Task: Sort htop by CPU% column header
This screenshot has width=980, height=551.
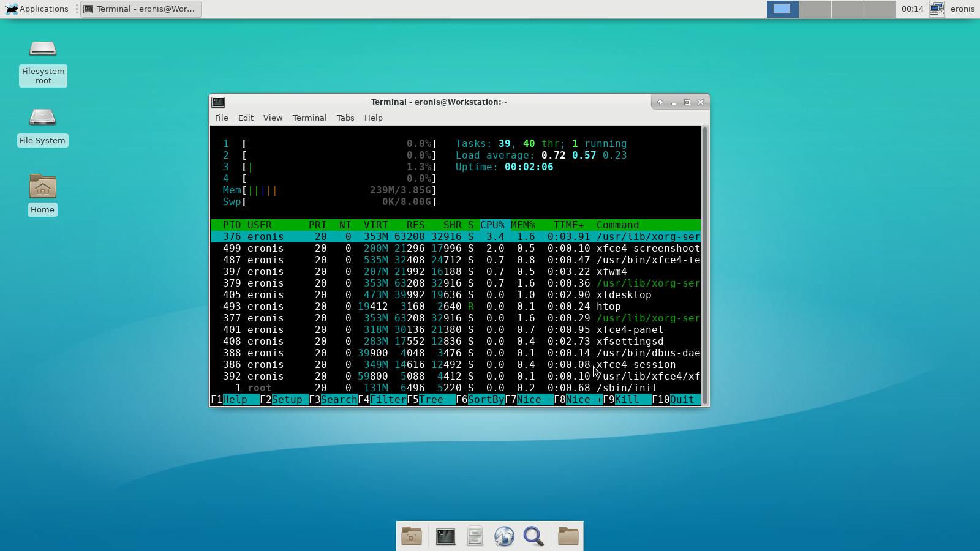Action: [492, 225]
